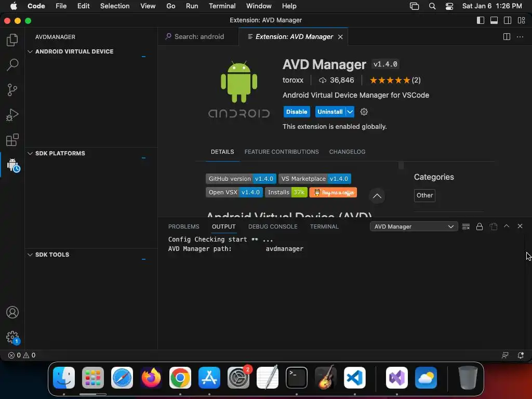
Task: Select the Details tab
Action: click(222, 152)
